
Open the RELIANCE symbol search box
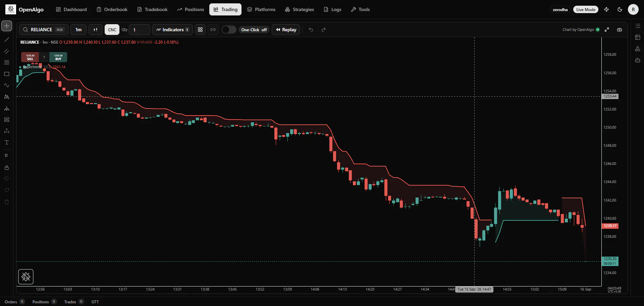click(x=44, y=30)
